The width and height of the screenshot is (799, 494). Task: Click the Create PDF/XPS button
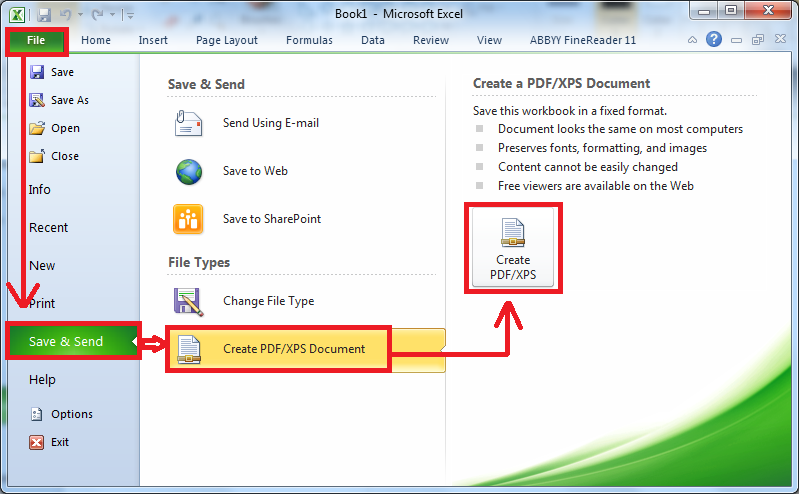[513, 248]
